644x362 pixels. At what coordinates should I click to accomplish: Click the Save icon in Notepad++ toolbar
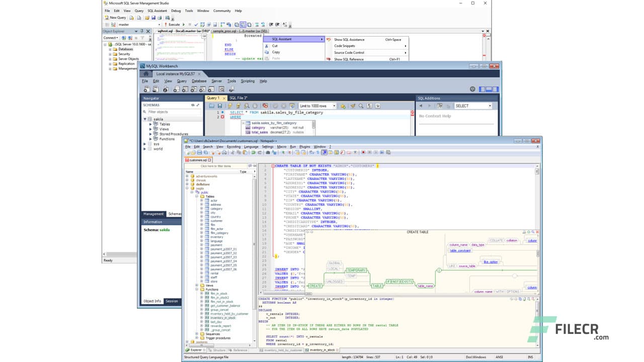point(199,153)
